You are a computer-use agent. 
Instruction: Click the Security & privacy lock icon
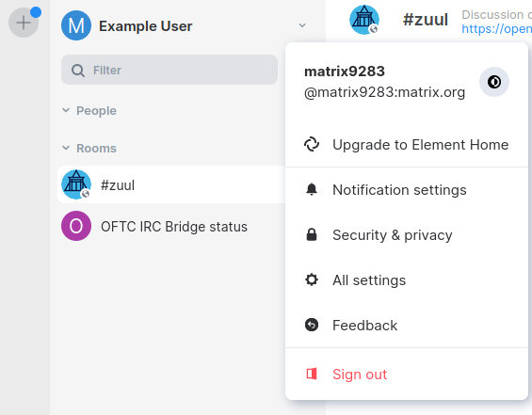click(x=312, y=234)
